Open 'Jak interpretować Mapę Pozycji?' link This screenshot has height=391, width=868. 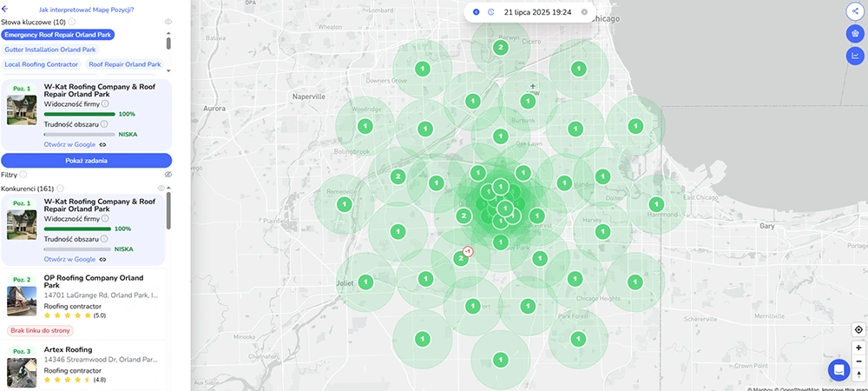[87, 9]
